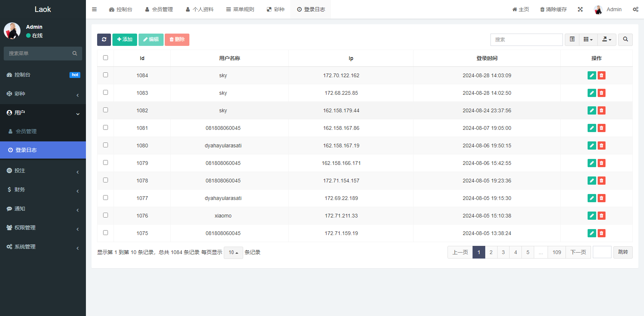Image resolution: width=644 pixels, height=316 pixels.
Task: Check the select-all checkbox in table header
Action: click(105, 58)
